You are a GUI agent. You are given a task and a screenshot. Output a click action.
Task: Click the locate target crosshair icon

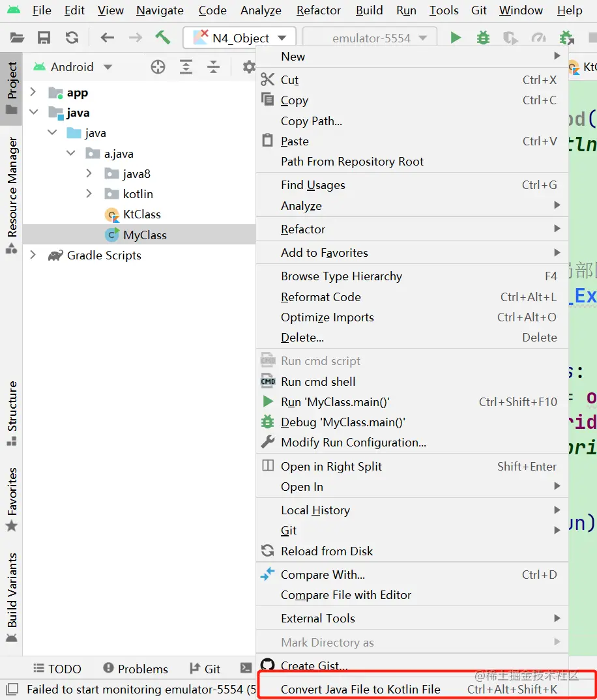(158, 67)
